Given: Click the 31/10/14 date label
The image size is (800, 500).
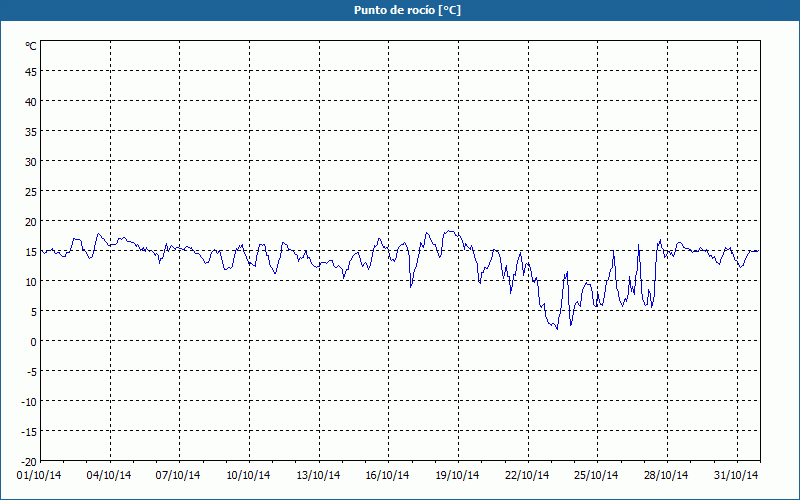Looking at the screenshot, I should click(x=736, y=475).
